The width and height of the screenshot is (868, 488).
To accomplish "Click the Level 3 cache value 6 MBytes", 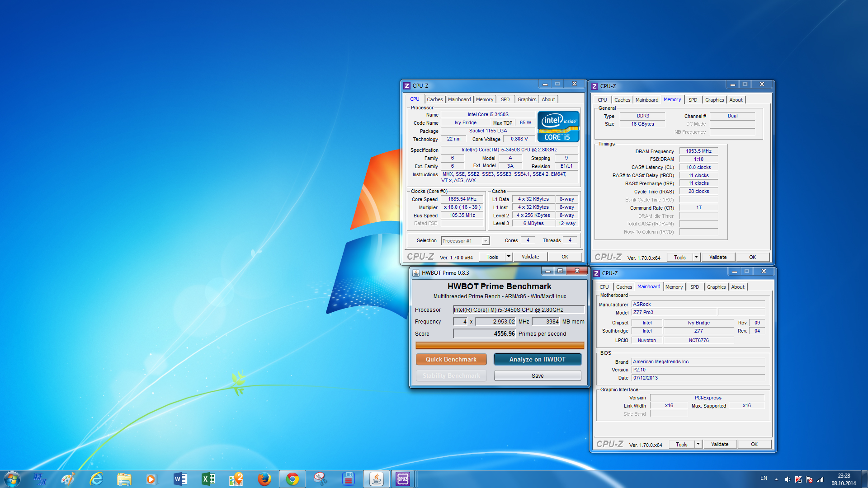I will (533, 223).
